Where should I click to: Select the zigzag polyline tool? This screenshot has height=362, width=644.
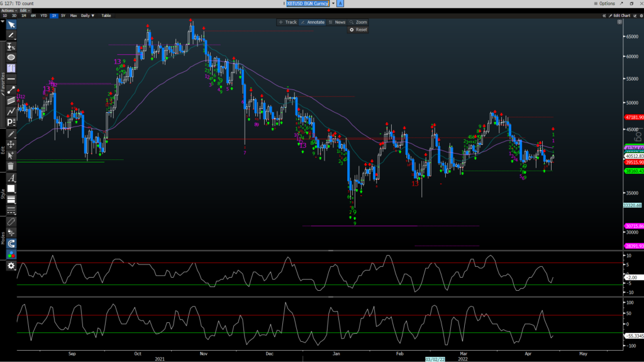(11, 111)
